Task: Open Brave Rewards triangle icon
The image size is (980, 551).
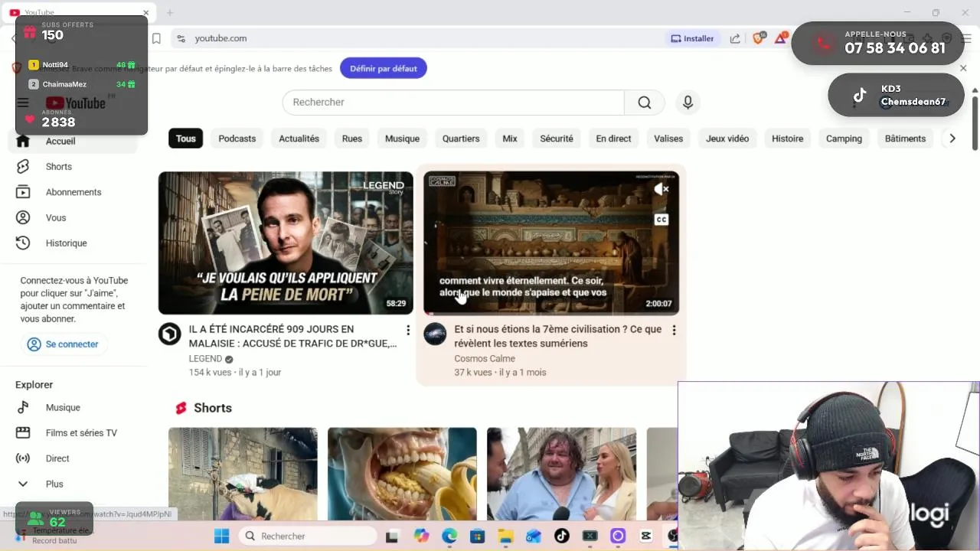Action: (781, 38)
